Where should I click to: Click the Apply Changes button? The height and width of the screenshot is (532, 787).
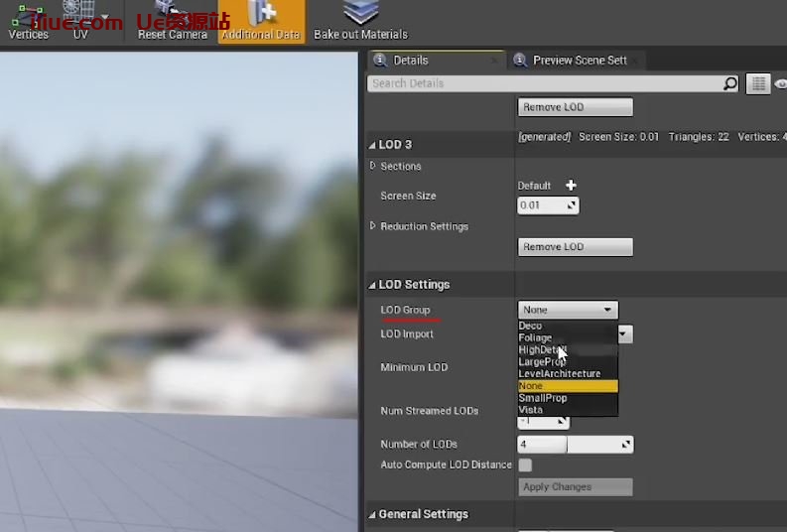576,486
